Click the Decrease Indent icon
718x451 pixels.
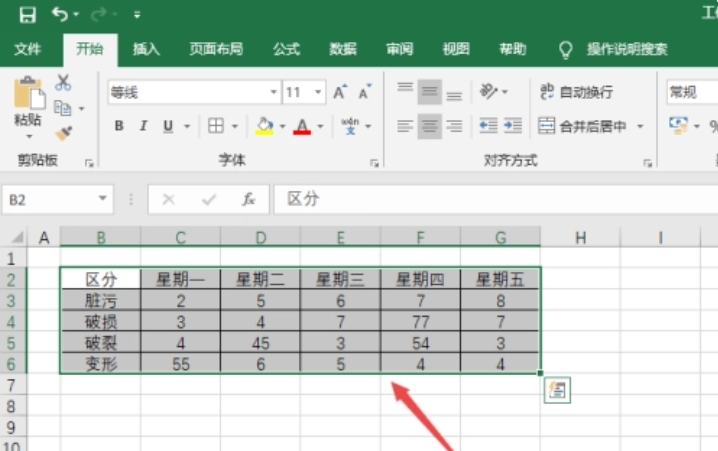point(488,126)
